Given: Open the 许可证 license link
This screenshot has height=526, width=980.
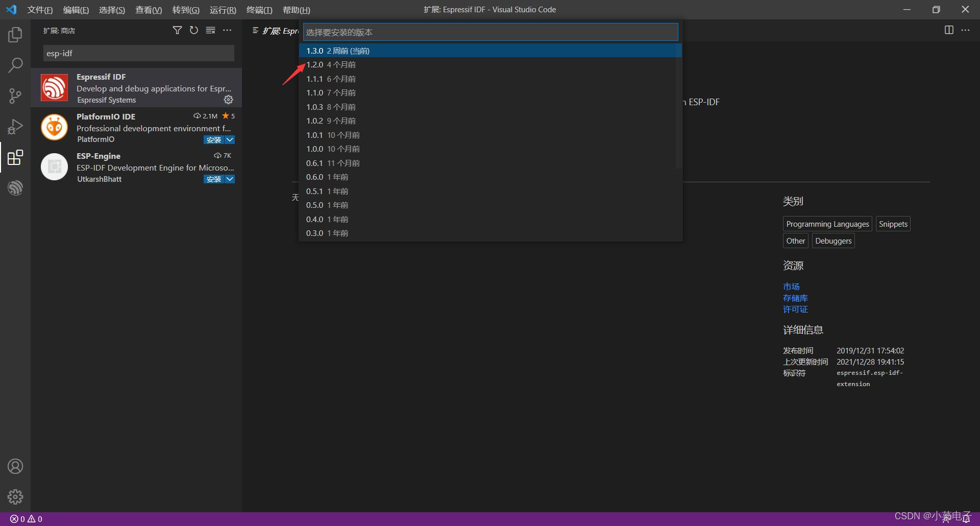Looking at the screenshot, I should [x=795, y=309].
